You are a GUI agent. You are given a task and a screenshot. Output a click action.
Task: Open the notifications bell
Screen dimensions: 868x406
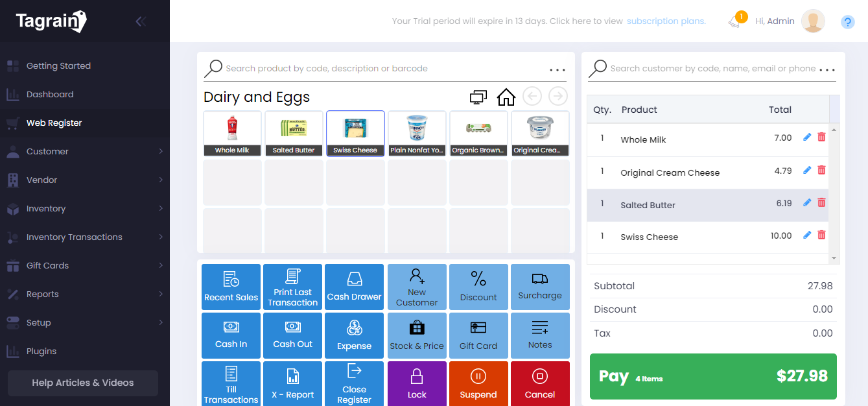coord(734,21)
